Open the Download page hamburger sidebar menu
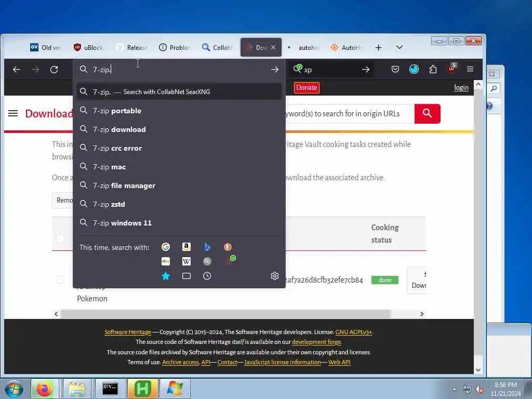The image size is (532, 399). [x=13, y=113]
